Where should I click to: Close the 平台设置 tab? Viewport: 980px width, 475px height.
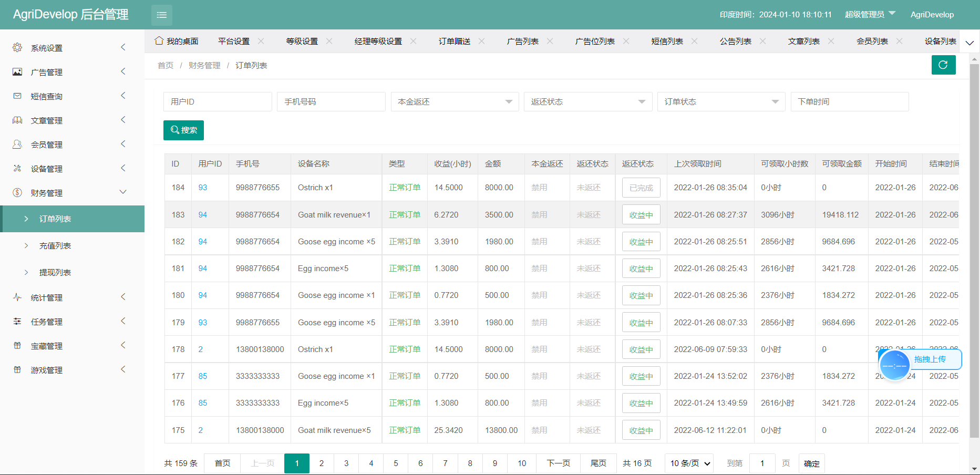[261, 41]
